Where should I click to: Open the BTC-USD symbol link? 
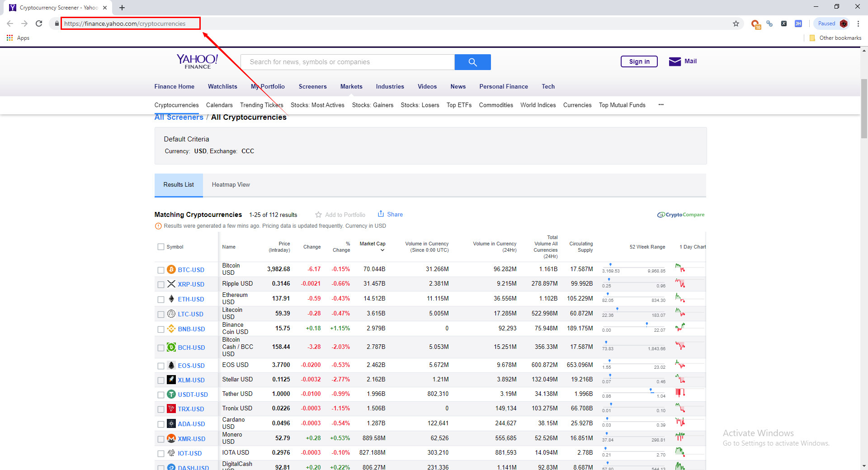click(x=191, y=270)
